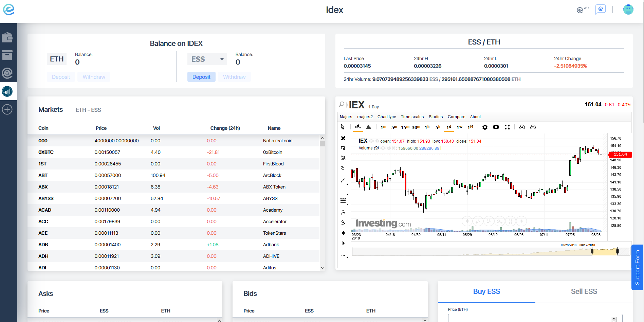Click the zoom out magnifier tool
The height and width of the screenshot is (322, 644).
pyautogui.click(x=343, y=223)
